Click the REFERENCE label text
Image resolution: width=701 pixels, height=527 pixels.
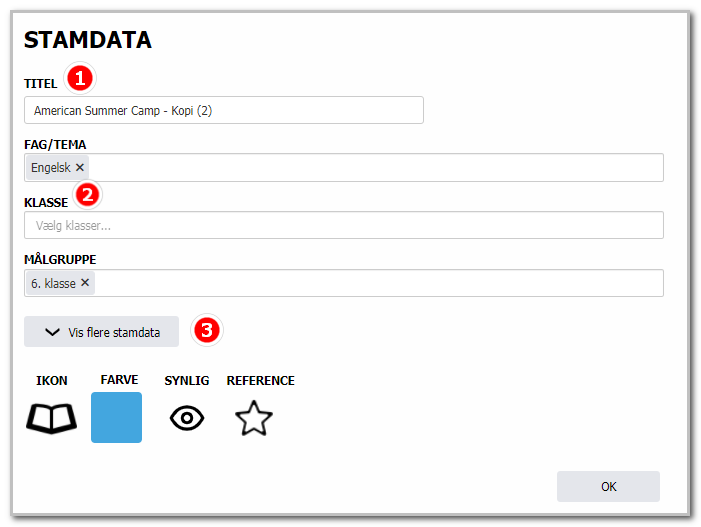pyautogui.click(x=261, y=380)
